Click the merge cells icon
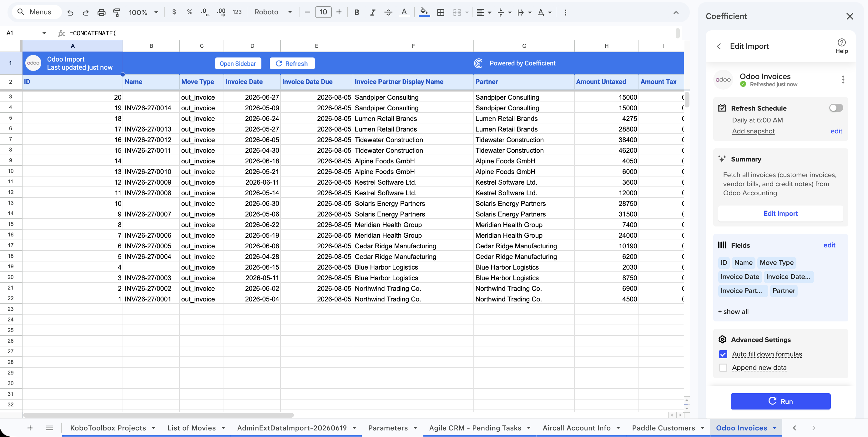Screen dimensions: 868x437 457,12
